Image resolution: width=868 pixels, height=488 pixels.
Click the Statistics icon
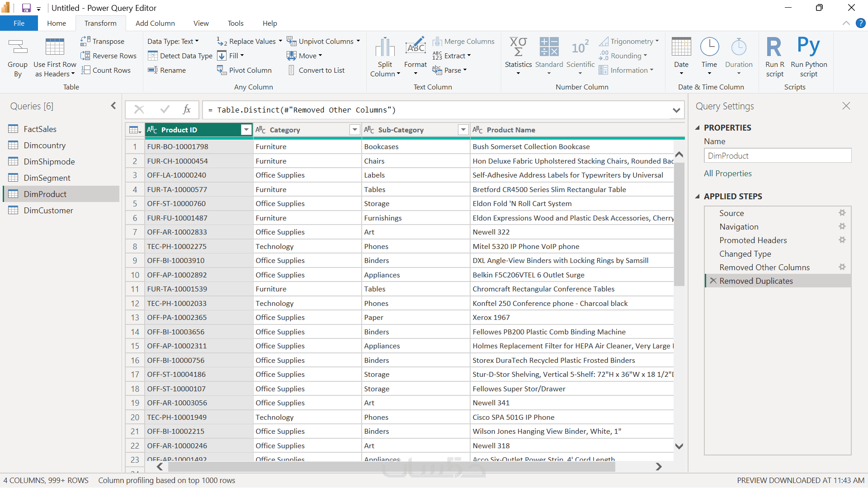click(518, 47)
